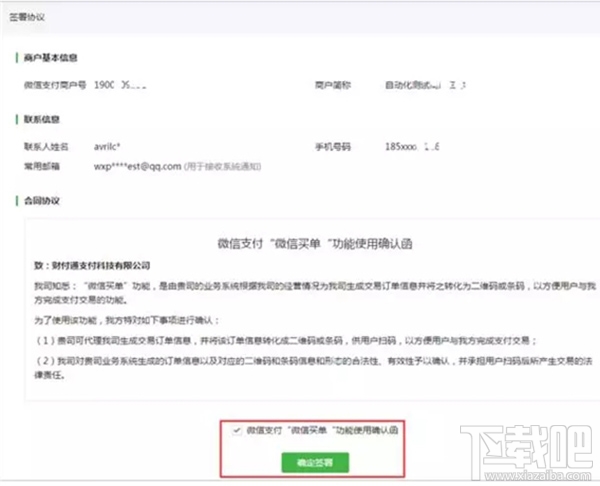Click the 商户基本信息 section heading
The width and height of the screenshot is (600, 486).
(x=51, y=58)
